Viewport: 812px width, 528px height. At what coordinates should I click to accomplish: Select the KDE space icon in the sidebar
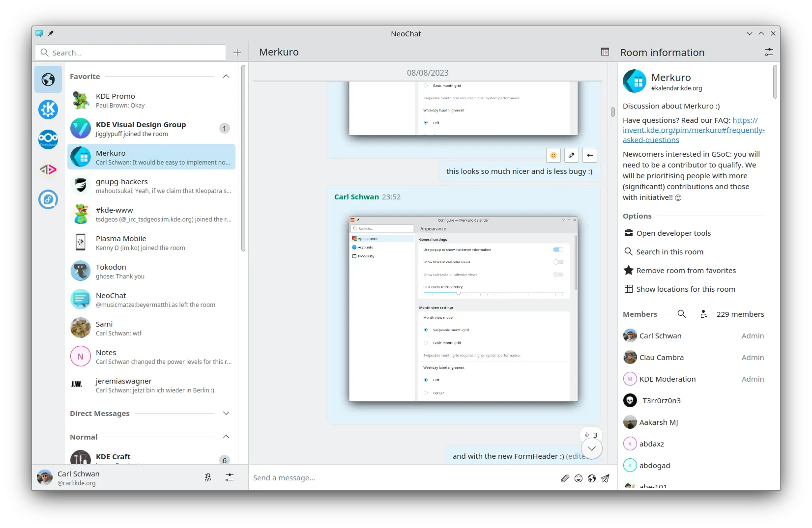coord(48,110)
